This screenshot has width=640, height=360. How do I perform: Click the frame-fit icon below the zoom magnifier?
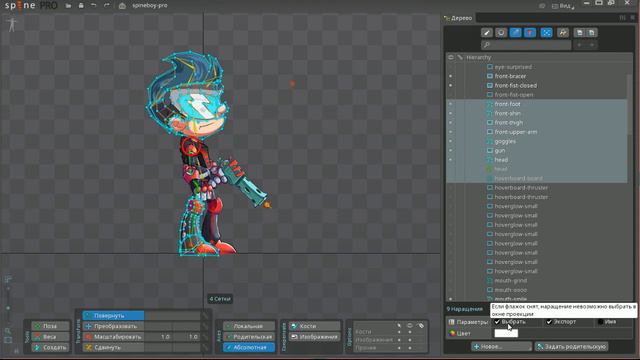[x=8, y=340]
